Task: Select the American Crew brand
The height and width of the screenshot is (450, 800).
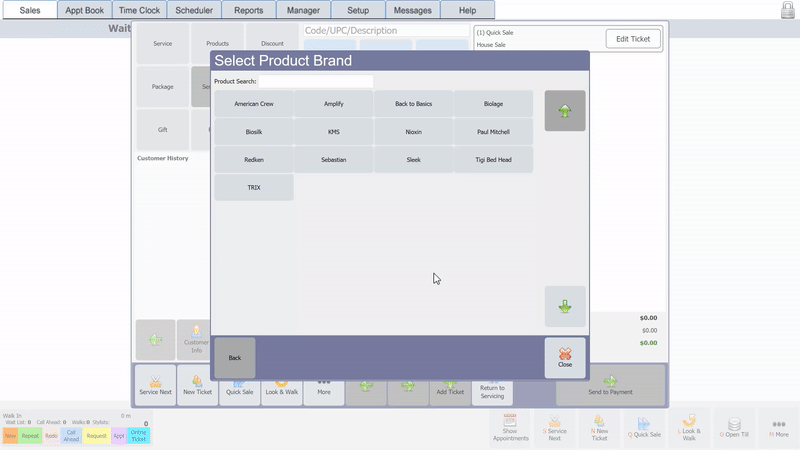Action: tap(254, 104)
